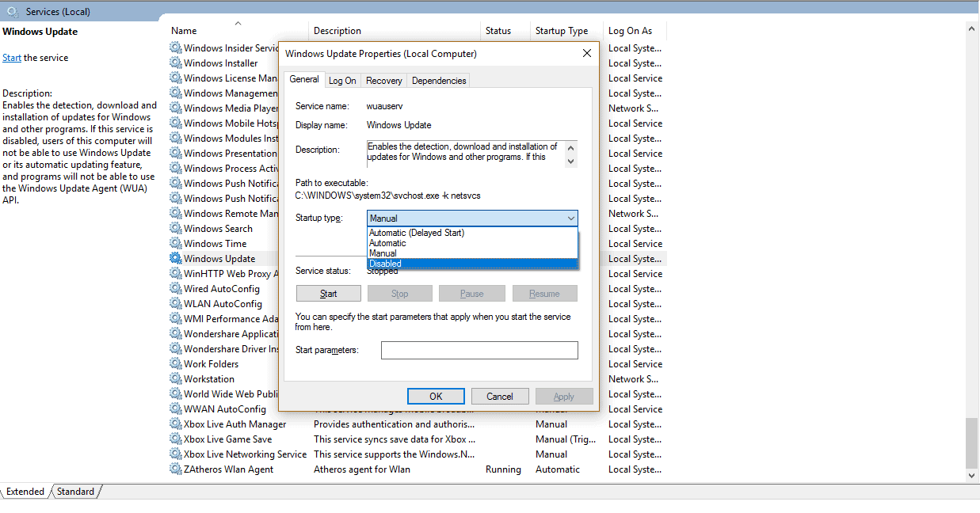The height and width of the screenshot is (513, 980).
Task: Click the gear icon beside Xbox Live Game Save
Action: coord(175,439)
